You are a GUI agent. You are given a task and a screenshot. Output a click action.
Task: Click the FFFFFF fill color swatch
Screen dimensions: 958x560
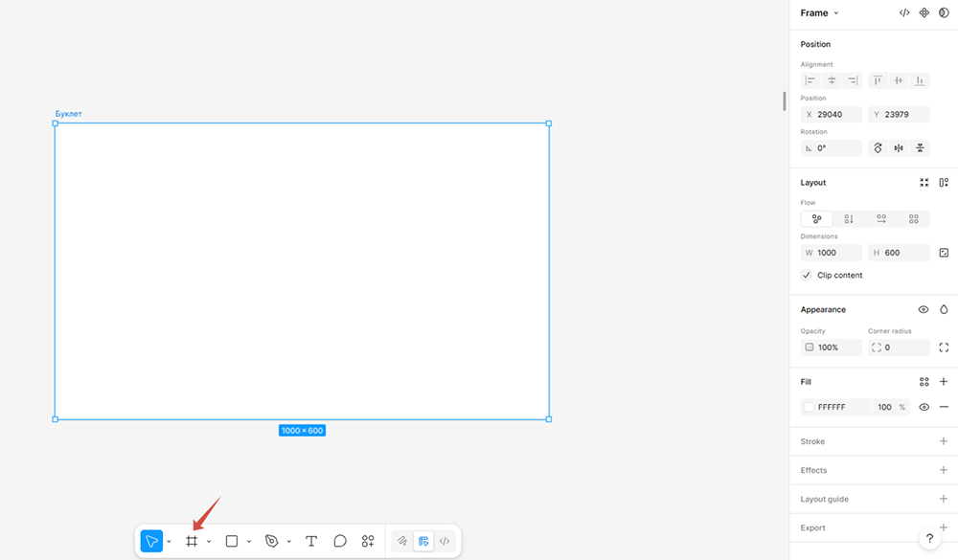[x=810, y=408]
